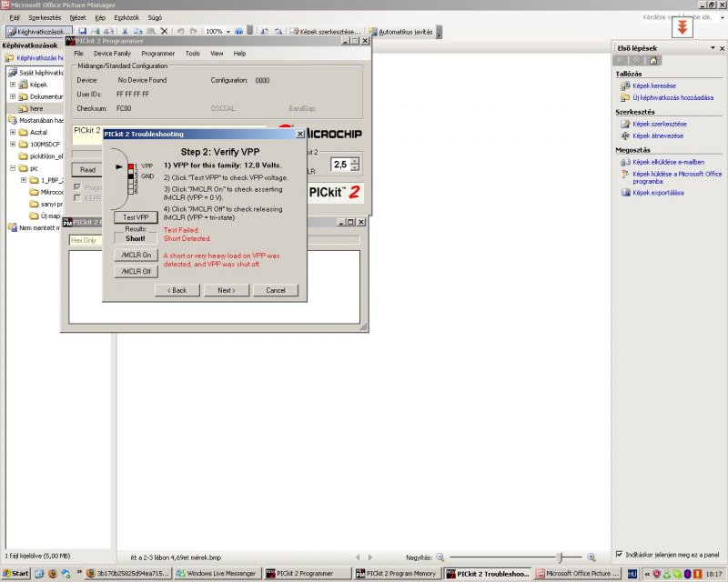The height and width of the screenshot is (582, 728).
Task: Click the Rotate left icon in toolbar
Action: click(x=265, y=32)
